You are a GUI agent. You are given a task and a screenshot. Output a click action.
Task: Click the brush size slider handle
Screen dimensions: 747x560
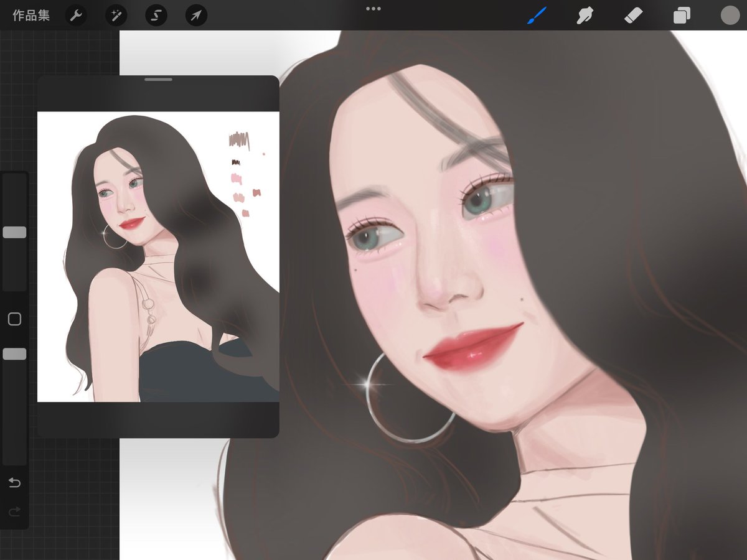(14, 232)
